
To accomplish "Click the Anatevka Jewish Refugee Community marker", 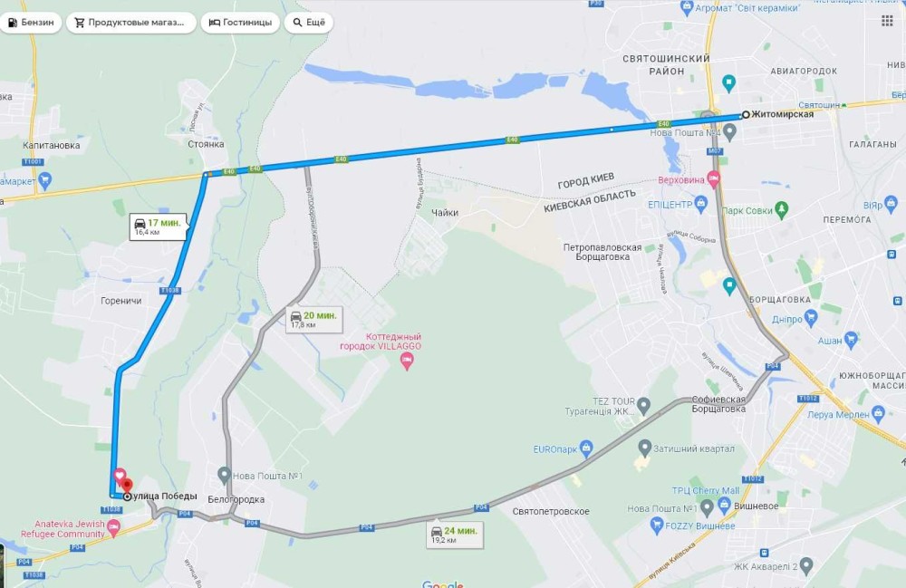I will [x=114, y=527].
